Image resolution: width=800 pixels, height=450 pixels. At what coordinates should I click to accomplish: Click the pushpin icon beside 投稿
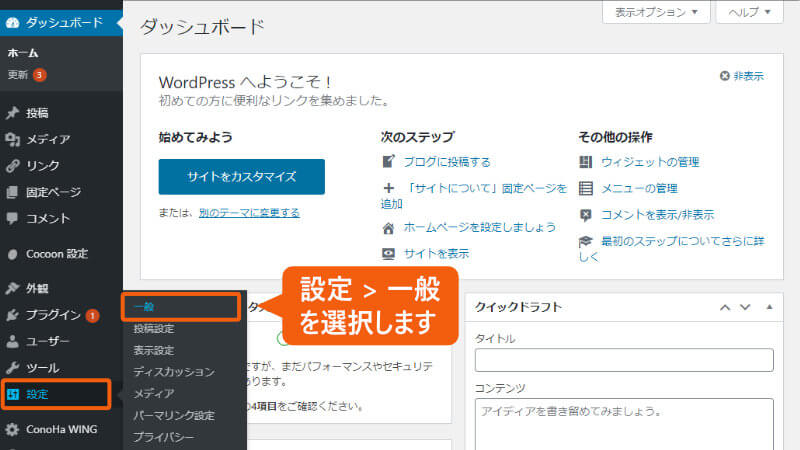tap(12, 113)
